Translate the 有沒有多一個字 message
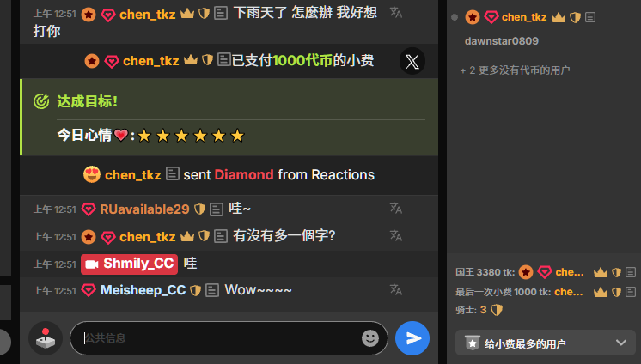 click(396, 236)
